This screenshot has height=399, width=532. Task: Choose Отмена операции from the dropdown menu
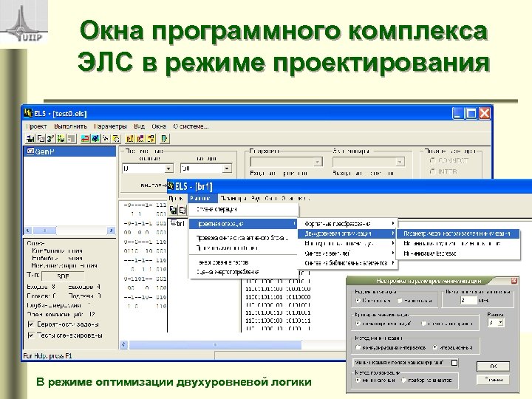[x=243, y=209]
